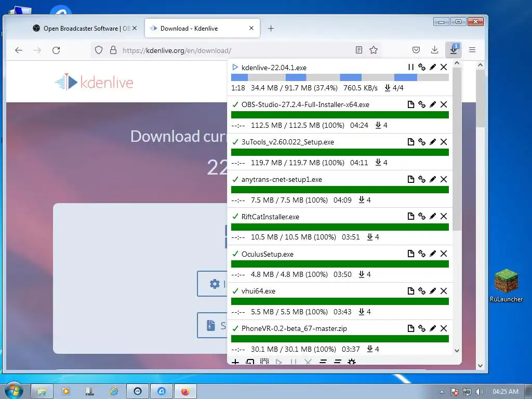The height and width of the screenshot is (399, 532).
Task: Remove RiftCatInstaller.exe from list
Action: pyautogui.click(x=444, y=216)
